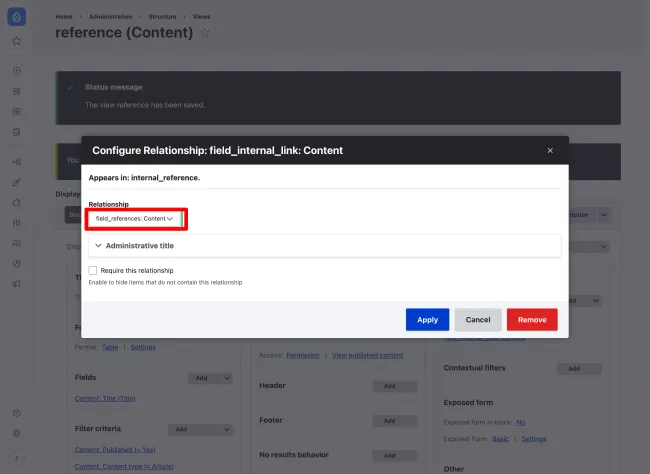Open the Announcements megaphone icon
650x474 pixels.
(x=16, y=284)
